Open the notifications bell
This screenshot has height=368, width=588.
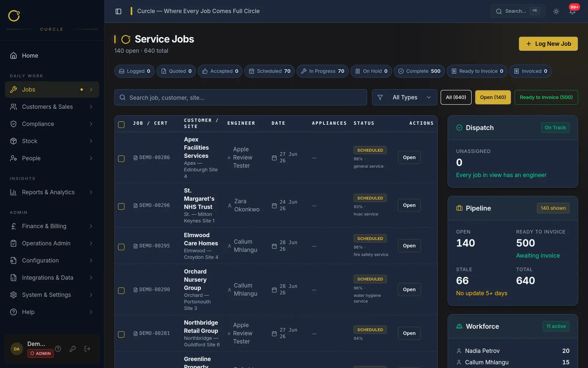coord(572,11)
